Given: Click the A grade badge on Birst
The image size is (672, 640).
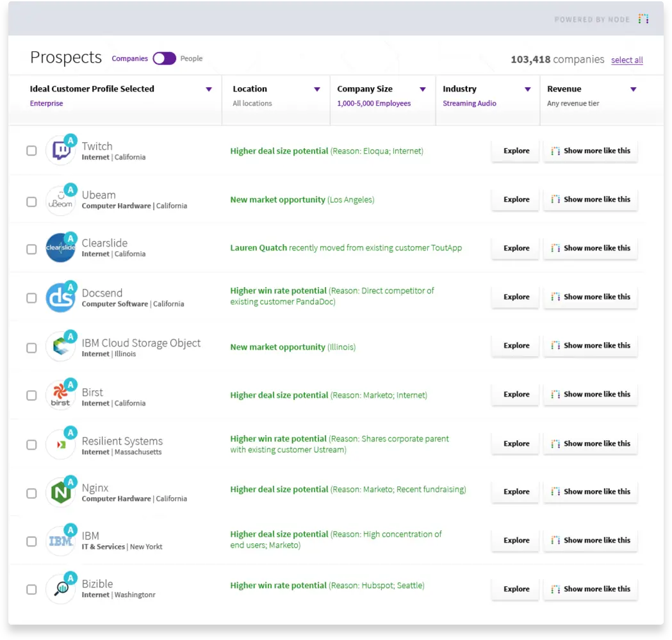Looking at the screenshot, I should [x=70, y=384].
